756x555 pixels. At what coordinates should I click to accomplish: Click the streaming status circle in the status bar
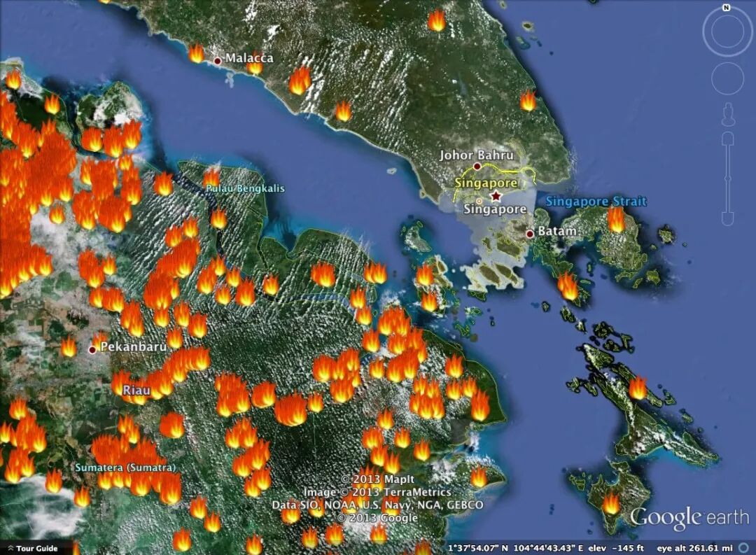click(x=744, y=548)
